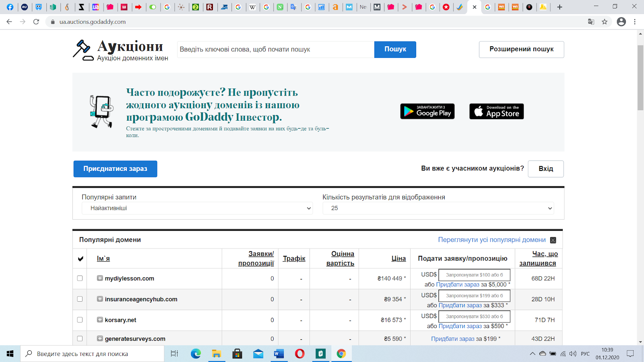Toggle the select-all checkmark in table header
This screenshot has height=362, width=644.
point(80,259)
